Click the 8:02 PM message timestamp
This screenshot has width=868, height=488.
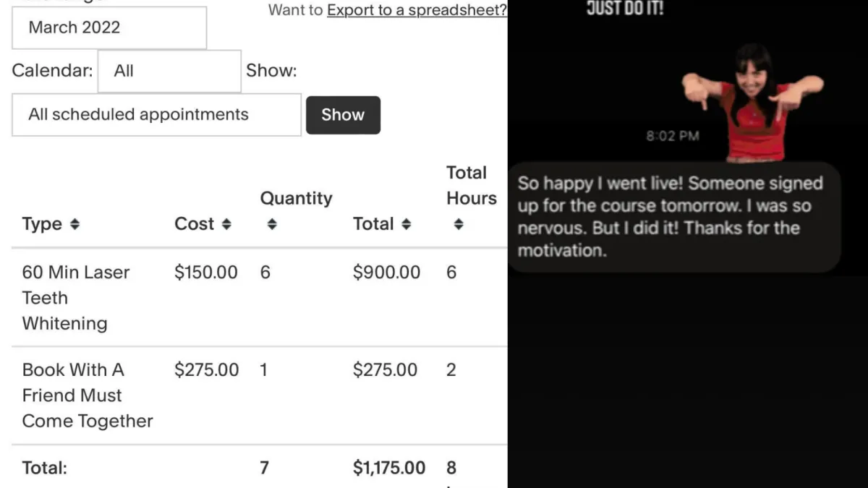click(x=673, y=136)
